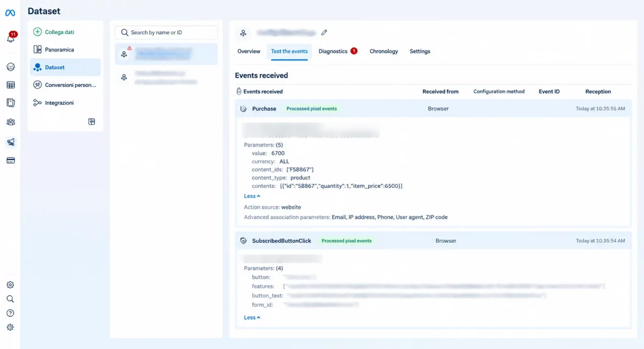This screenshot has height=349, width=644.
Task: Click the currency ALL value
Action: [284, 161]
